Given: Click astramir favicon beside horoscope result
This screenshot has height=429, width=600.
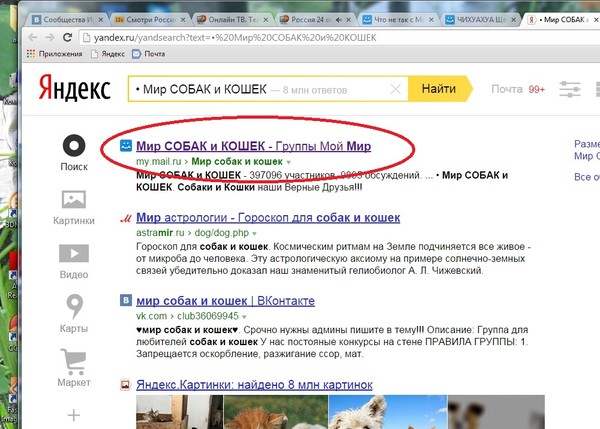Looking at the screenshot, I should [x=126, y=218].
